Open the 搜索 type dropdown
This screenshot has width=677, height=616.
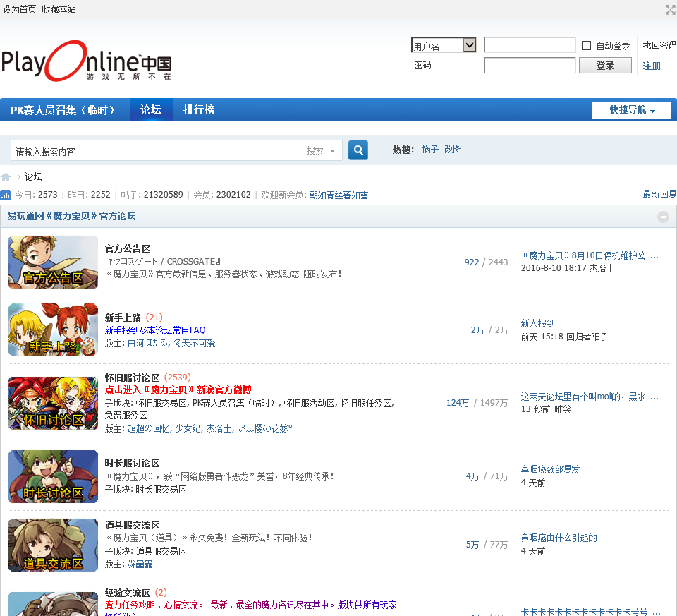[321, 150]
